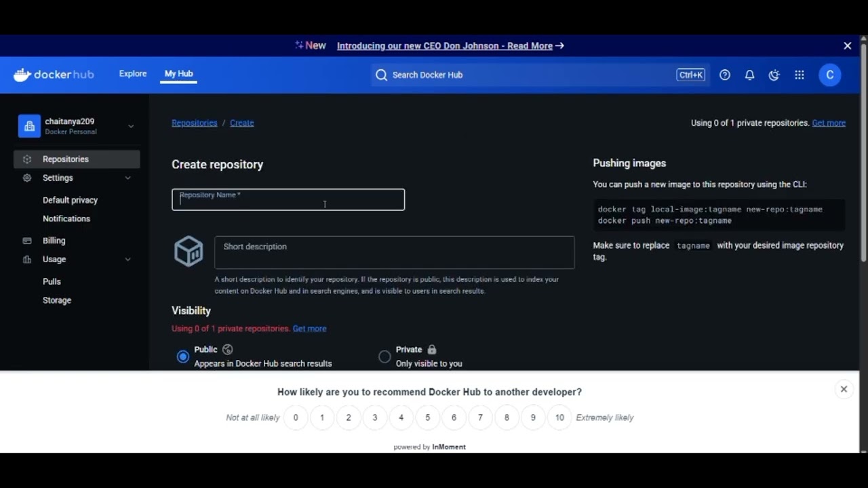Close the recommendation survey popup
The width and height of the screenshot is (868, 488).
pyautogui.click(x=844, y=389)
